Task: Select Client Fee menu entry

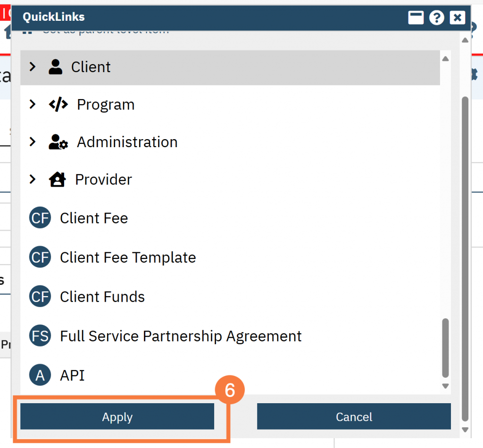Action: pyautogui.click(x=94, y=218)
